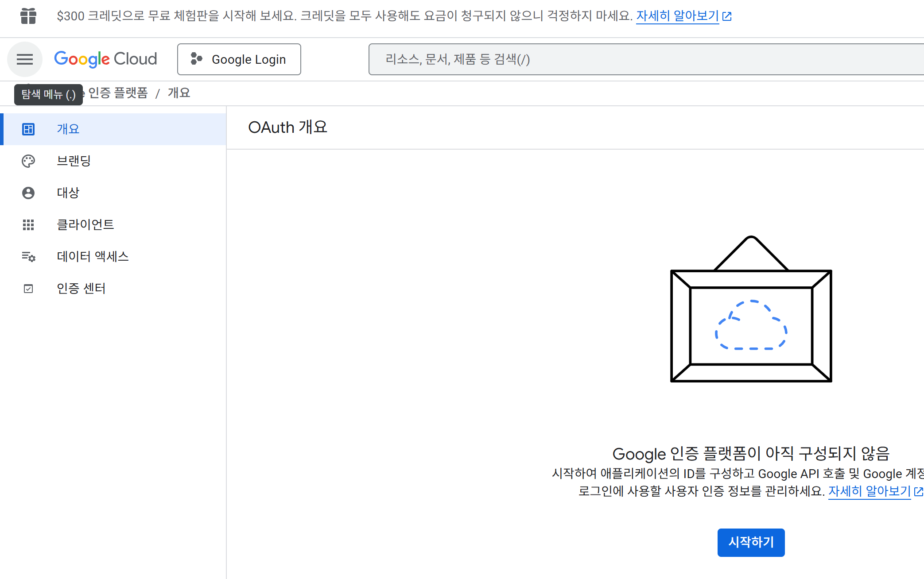Image resolution: width=924 pixels, height=579 pixels.
Task: Click the 인증 센터 checkmark icon
Action: coord(28,288)
